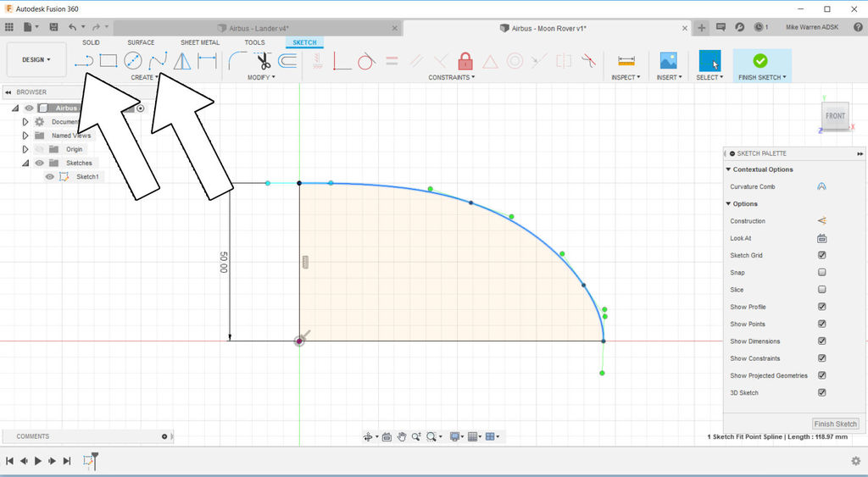868x477 pixels.
Task: Toggle Show Projected Geometries checkbox
Action: [822, 375]
